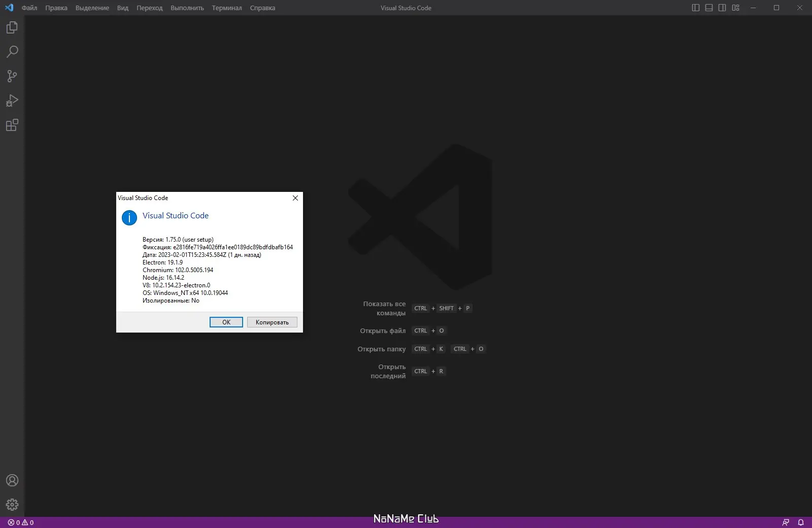Toggle the secondary side bar layout icon
Screen dimensions: 812x528
pos(722,8)
